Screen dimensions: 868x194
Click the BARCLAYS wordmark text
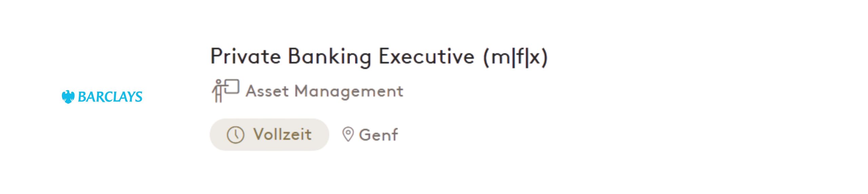pos(110,97)
